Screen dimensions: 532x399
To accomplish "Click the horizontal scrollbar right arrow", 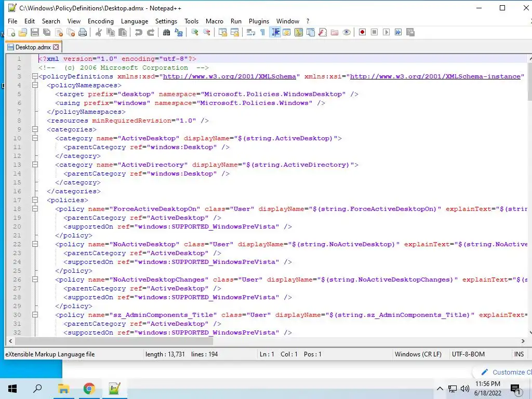I will (523, 341).
